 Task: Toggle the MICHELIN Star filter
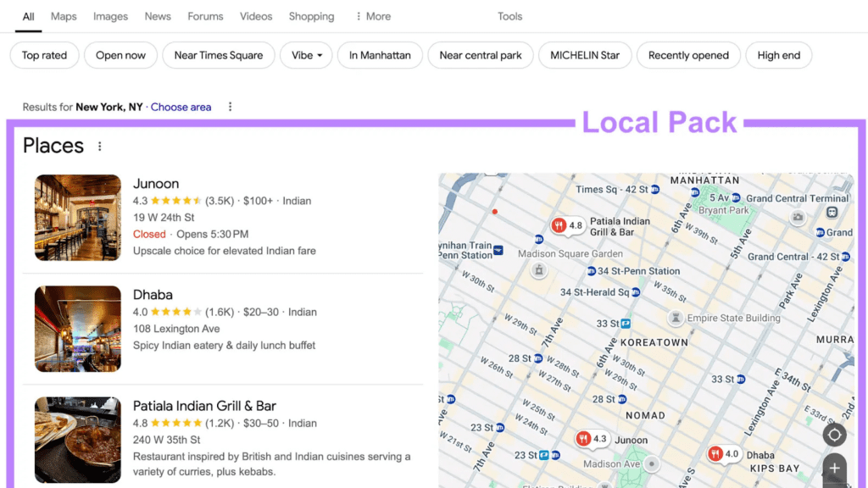(x=585, y=55)
